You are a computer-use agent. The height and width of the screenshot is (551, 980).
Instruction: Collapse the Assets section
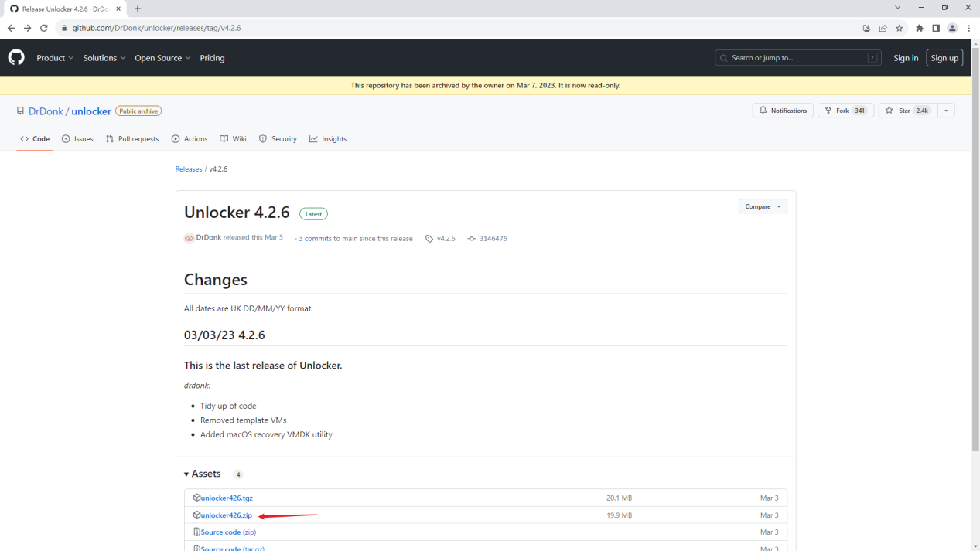tap(203, 474)
